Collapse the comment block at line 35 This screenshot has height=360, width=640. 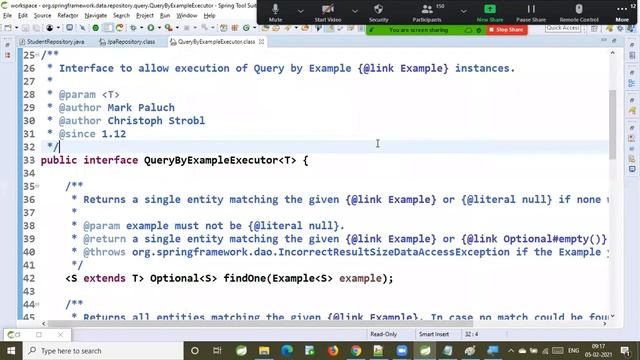pos(38,186)
